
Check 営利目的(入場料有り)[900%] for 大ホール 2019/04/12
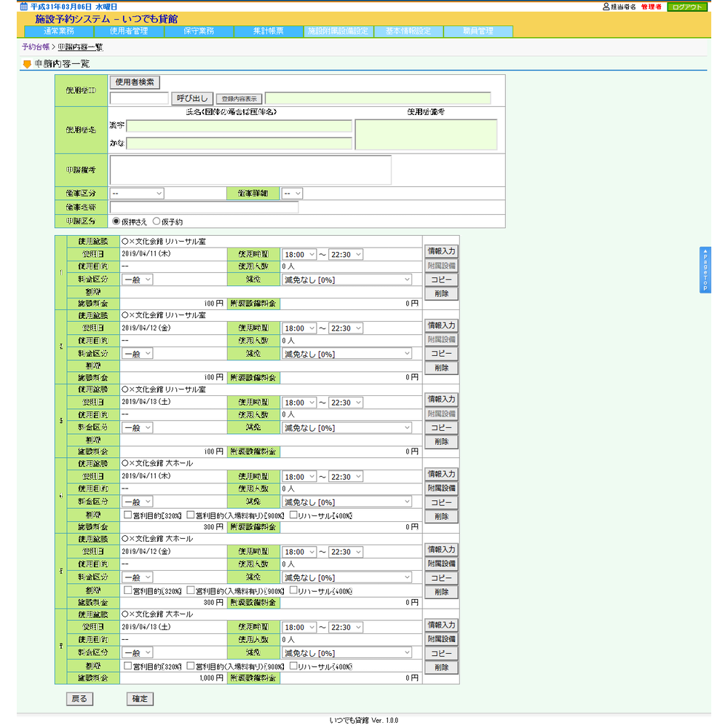(x=190, y=590)
